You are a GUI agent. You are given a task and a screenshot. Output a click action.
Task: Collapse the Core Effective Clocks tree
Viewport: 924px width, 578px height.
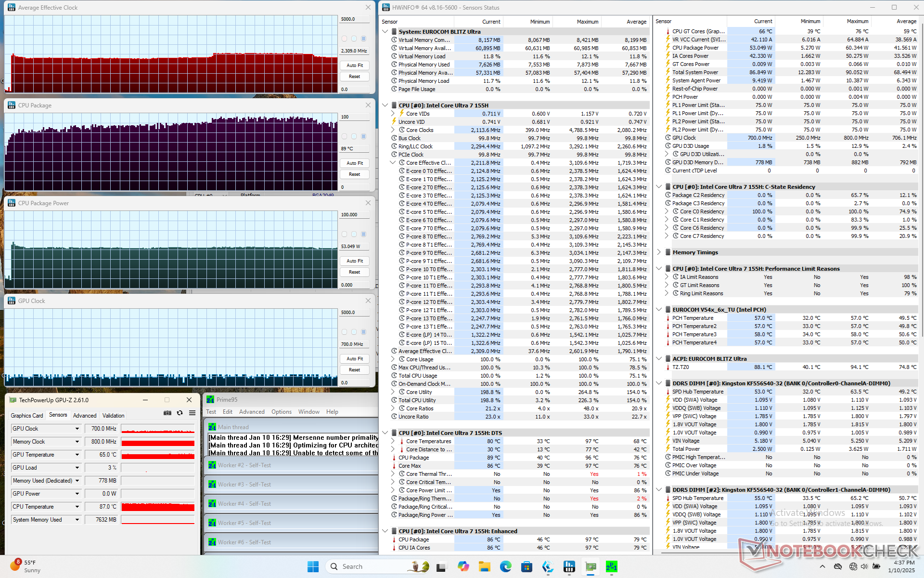pyautogui.click(x=393, y=163)
